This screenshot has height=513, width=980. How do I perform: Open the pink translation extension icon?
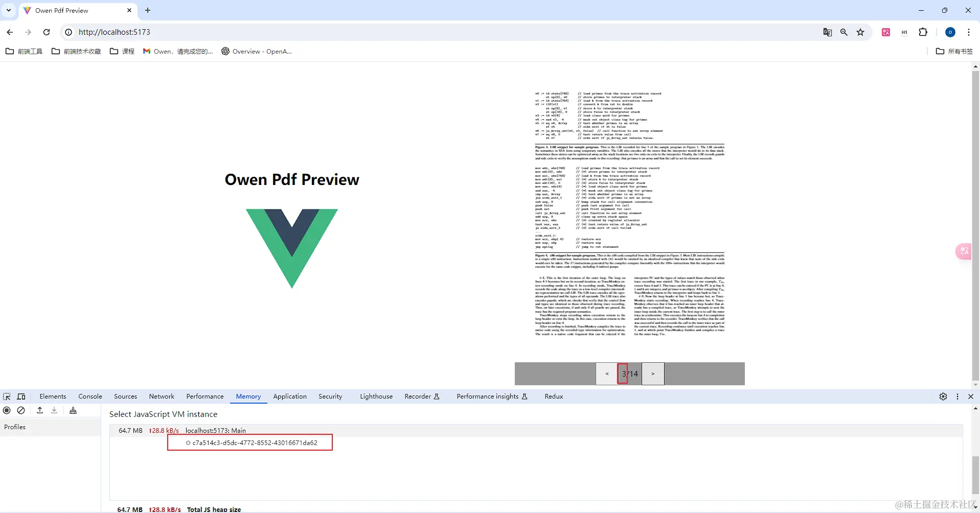point(886,32)
